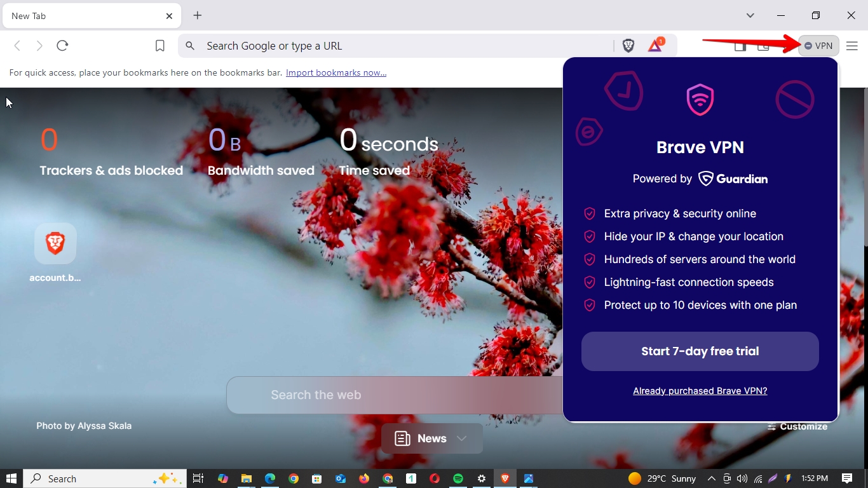The image size is (868, 488).
Task: Launch Firefox from the taskbar
Action: coord(364,478)
